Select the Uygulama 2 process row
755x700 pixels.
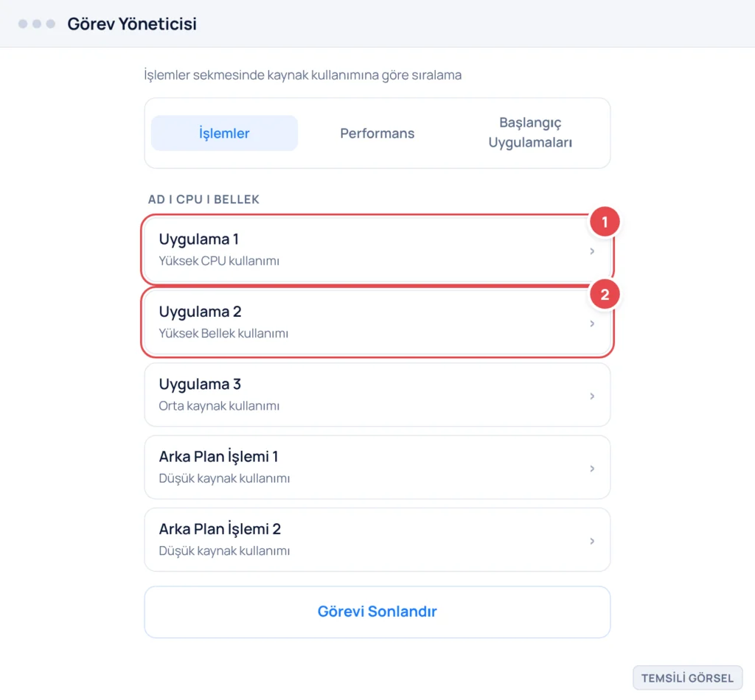point(377,322)
